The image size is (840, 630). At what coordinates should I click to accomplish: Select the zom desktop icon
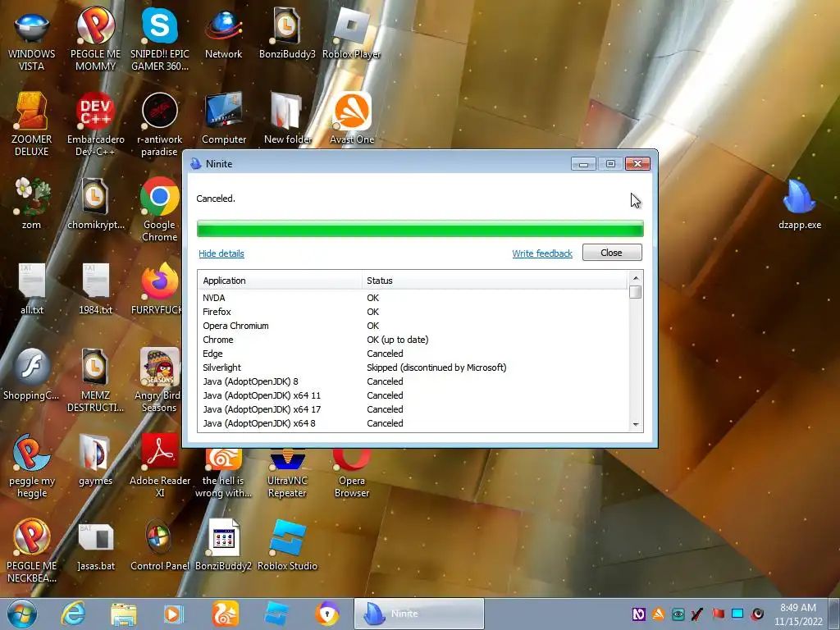pyautogui.click(x=32, y=203)
